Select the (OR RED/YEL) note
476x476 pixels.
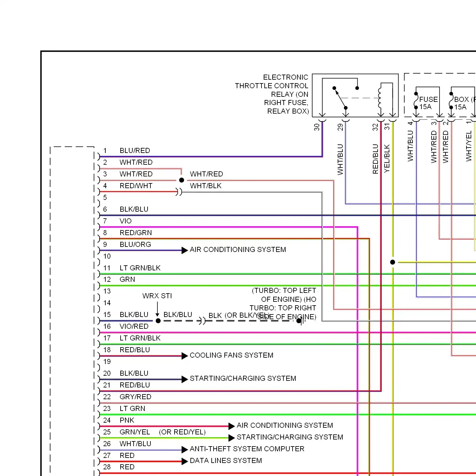(182, 432)
